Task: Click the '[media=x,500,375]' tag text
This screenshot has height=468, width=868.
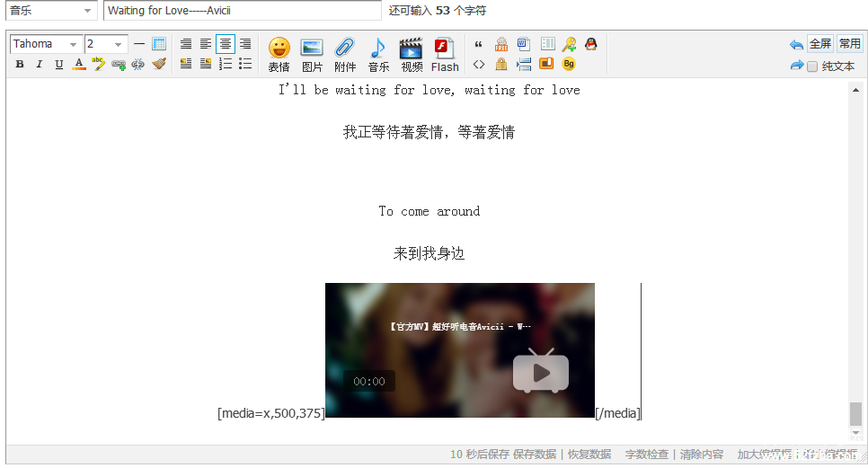Action: point(271,413)
